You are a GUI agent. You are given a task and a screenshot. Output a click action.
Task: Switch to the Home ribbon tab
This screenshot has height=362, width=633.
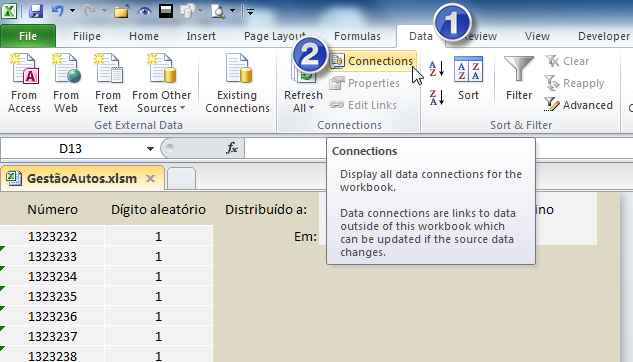coord(144,36)
